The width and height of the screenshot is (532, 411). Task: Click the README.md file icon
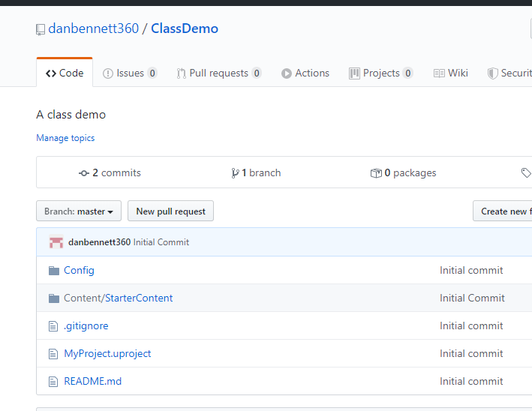coord(53,381)
